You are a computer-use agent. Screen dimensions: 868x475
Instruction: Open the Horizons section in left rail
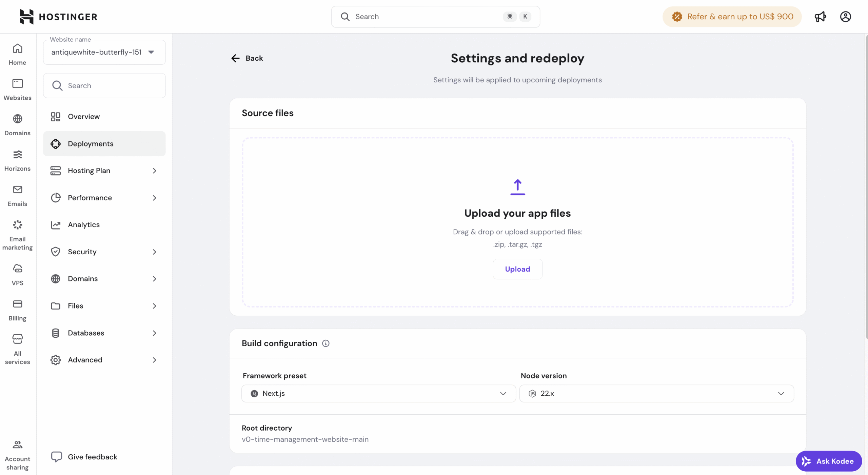17,160
